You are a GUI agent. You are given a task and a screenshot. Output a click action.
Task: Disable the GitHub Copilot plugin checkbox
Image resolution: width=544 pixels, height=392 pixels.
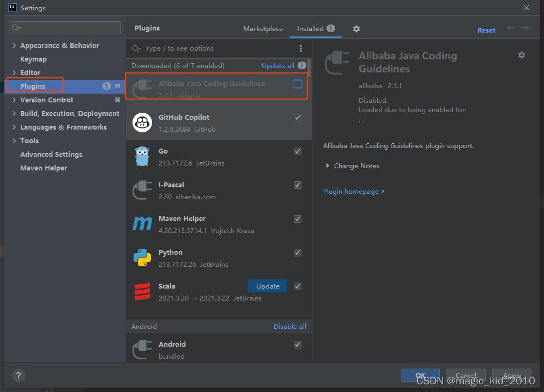(x=298, y=118)
